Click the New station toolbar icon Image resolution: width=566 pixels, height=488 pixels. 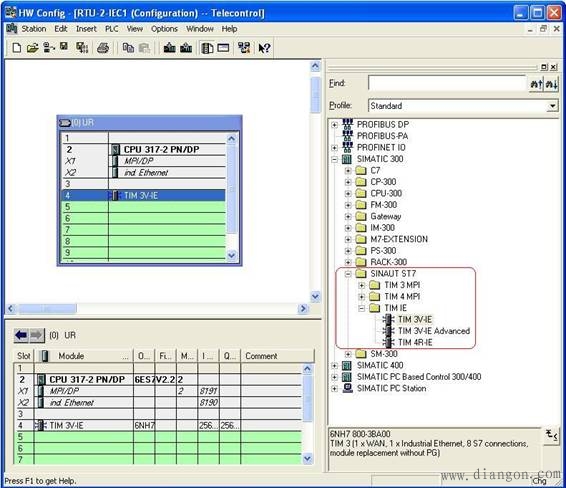pos(17,48)
